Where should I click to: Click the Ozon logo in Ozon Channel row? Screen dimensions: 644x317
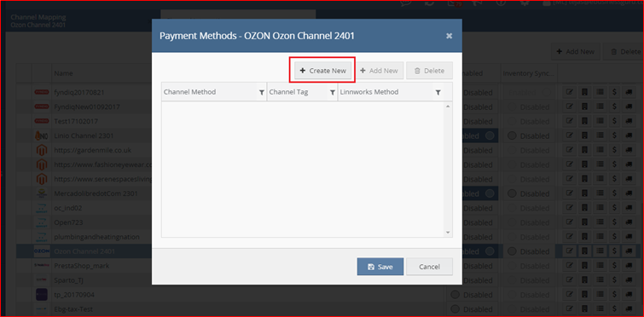coord(42,251)
